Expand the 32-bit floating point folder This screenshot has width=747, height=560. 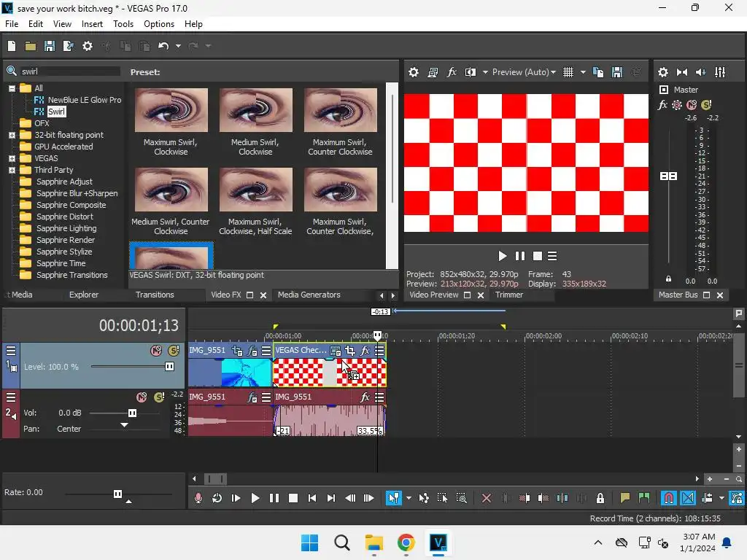click(12, 135)
